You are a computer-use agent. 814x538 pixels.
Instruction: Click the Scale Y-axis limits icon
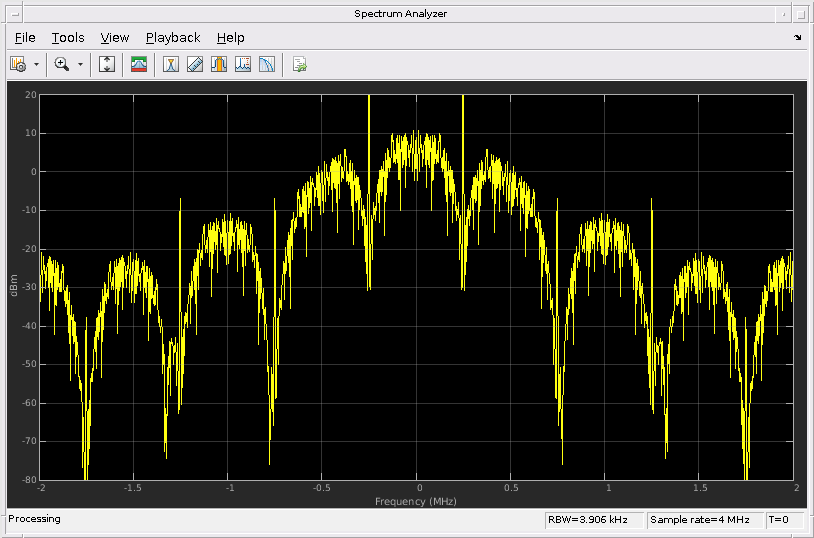coord(107,64)
